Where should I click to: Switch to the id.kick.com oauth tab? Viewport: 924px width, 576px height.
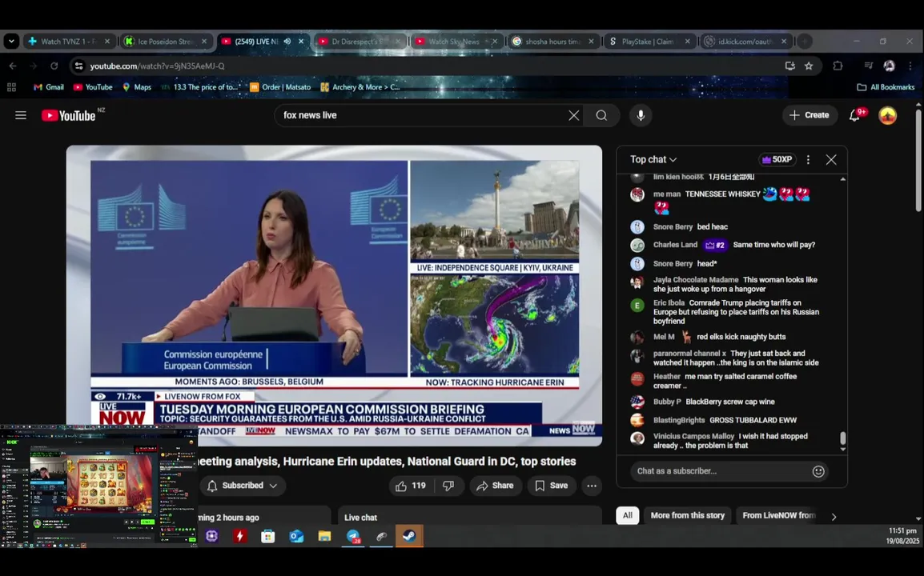(745, 42)
